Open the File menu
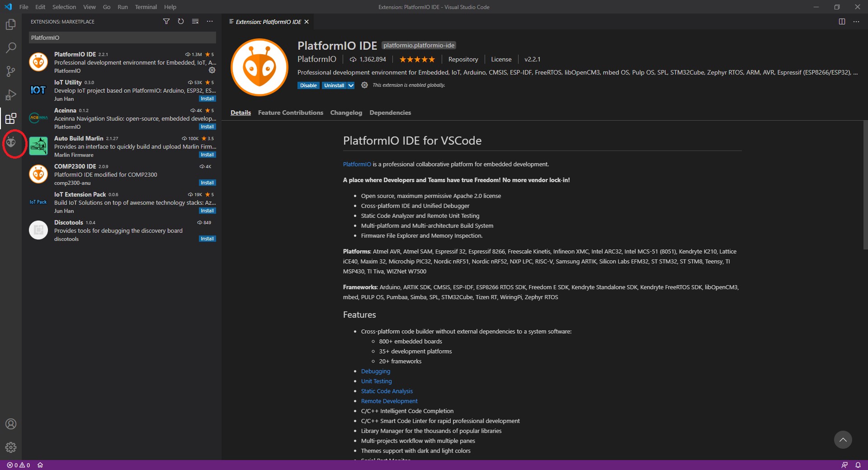 coord(24,7)
